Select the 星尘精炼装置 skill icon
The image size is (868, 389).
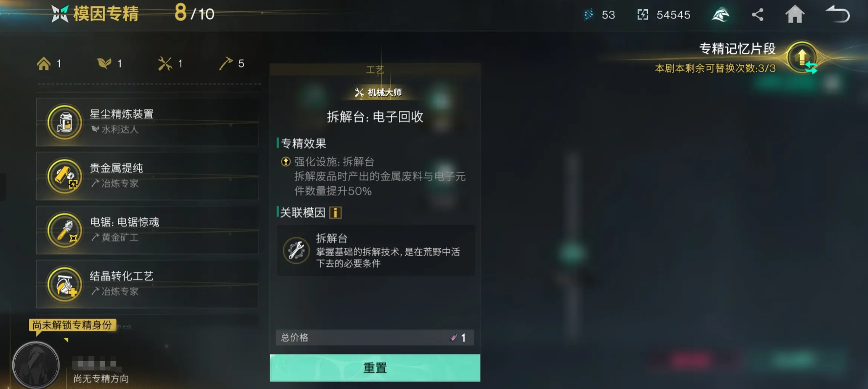65,122
